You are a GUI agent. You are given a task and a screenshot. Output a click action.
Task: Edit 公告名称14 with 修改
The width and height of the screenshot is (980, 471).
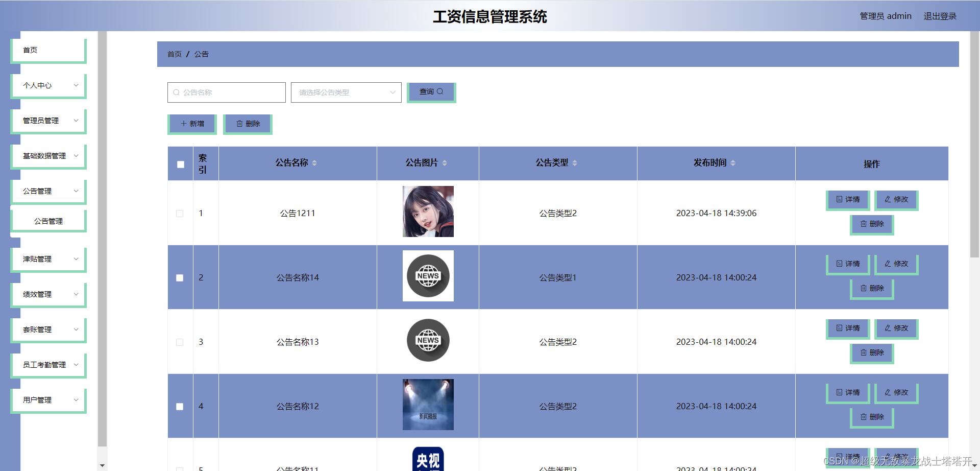[896, 264]
